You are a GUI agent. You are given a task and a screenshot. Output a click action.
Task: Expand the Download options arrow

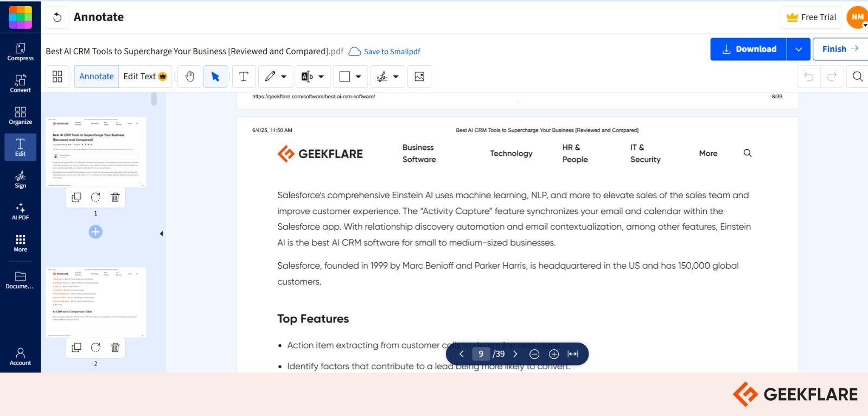pyautogui.click(x=799, y=49)
